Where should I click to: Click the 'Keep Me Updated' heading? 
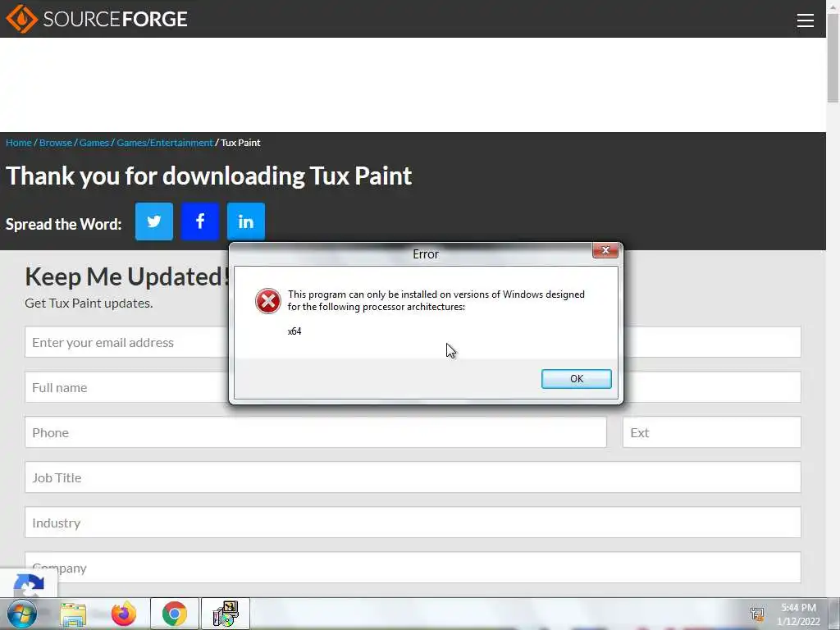click(x=127, y=277)
